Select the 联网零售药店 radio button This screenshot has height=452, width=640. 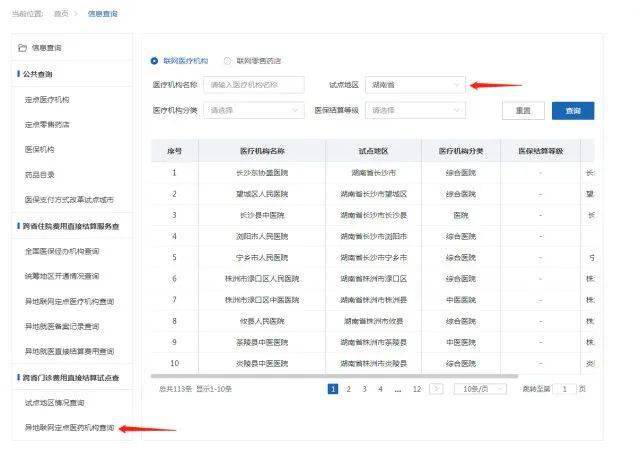pos(228,61)
